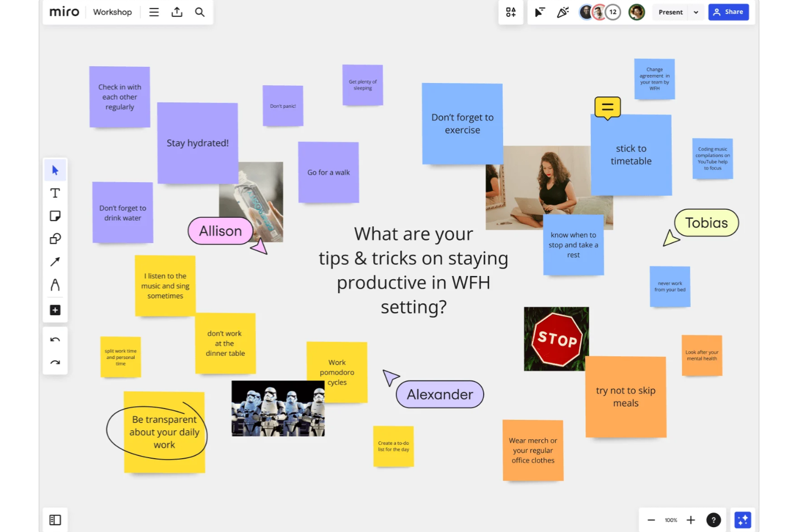Click the STOP sign image
The width and height of the screenshot is (798, 532).
pyautogui.click(x=556, y=339)
